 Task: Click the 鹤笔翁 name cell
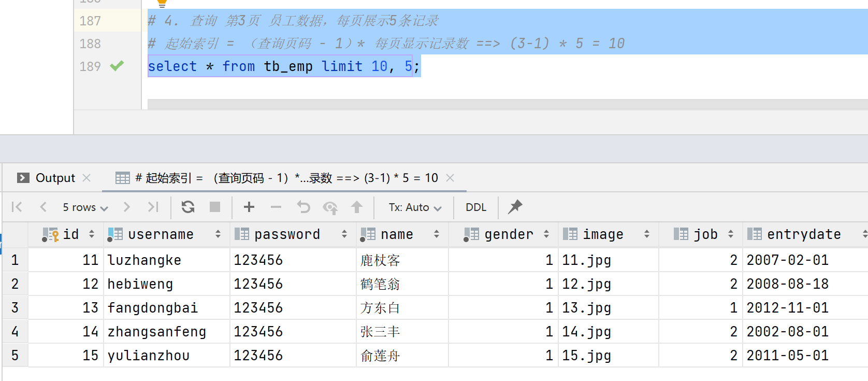(x=402, y=284)
